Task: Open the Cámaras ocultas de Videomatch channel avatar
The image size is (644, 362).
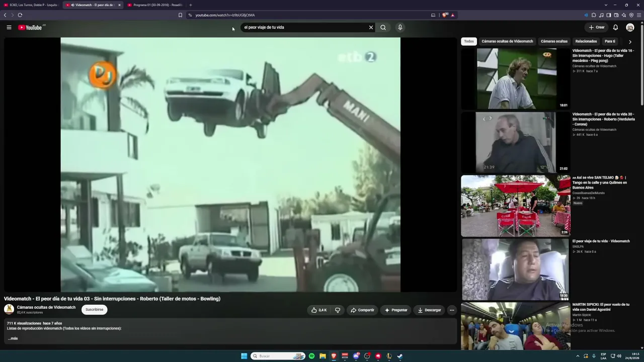Action: tap(9, 309)
